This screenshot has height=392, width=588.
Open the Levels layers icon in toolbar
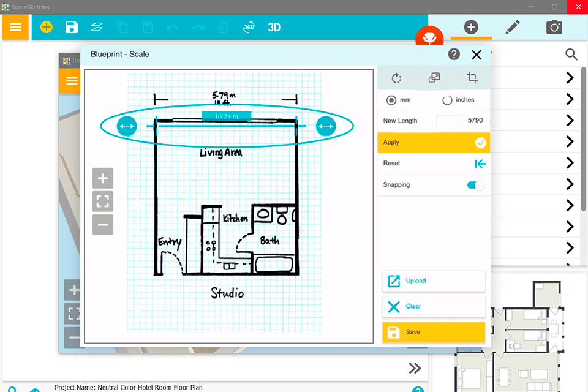point(97,27)
